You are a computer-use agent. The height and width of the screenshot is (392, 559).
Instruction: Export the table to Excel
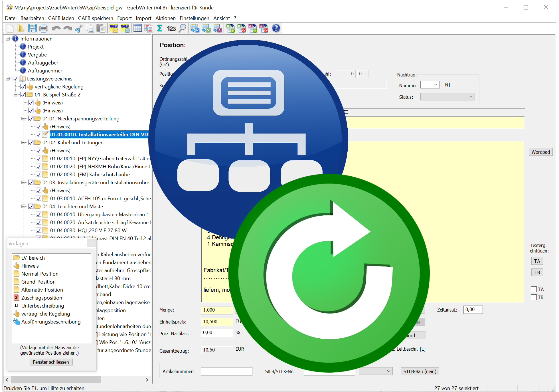pyautogui.click(x=206, y=28)
